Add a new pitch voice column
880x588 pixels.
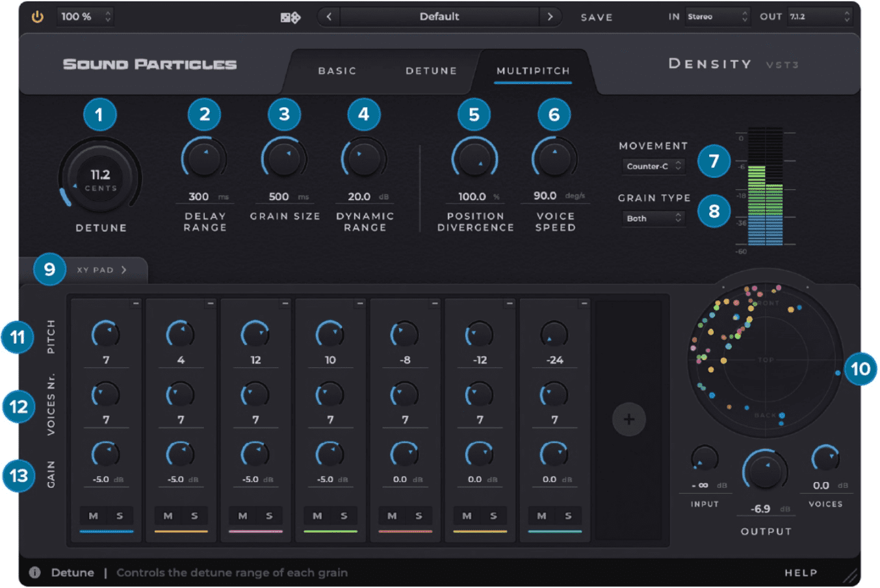click(x=628, y=419)
